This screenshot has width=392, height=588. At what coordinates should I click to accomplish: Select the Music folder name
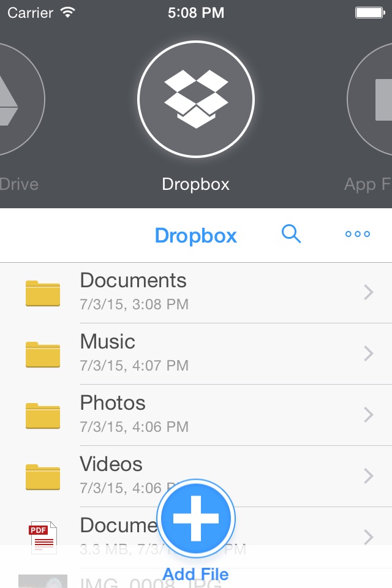coord(108,341)
